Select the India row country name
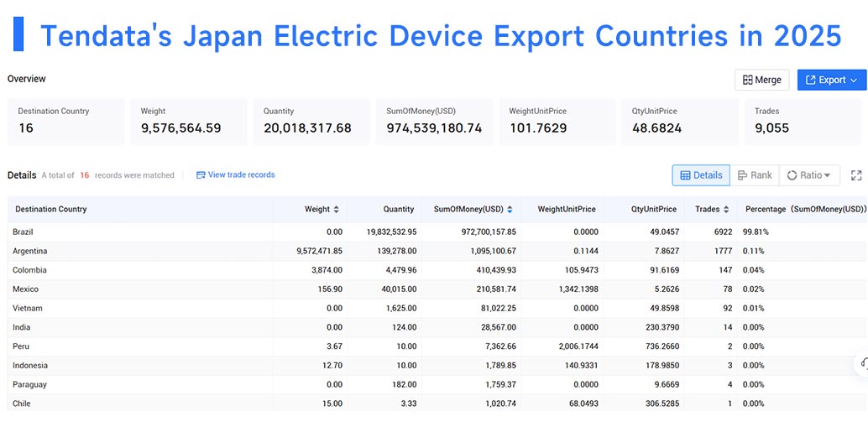 click(22, 327)
